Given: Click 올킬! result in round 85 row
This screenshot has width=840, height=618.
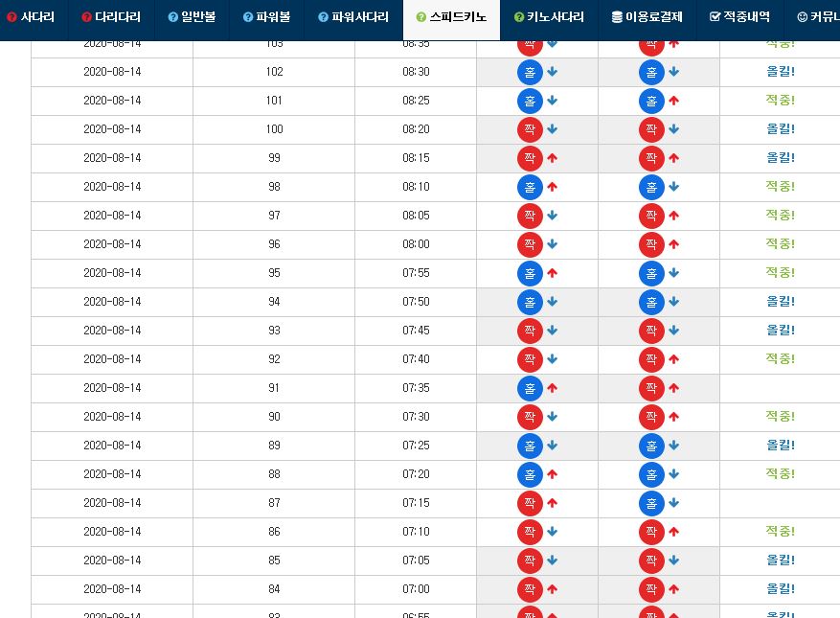Looking at the screenshot, I should click(x=781, y=561).
